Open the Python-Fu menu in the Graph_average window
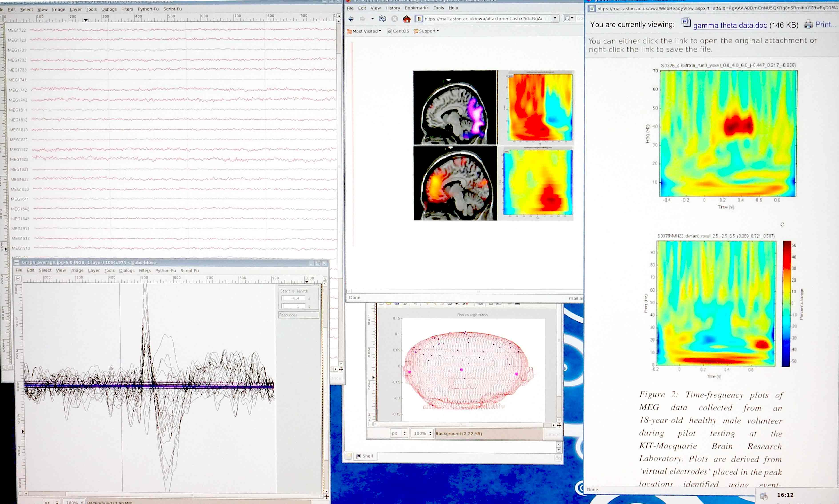Viewport: 839px width, 504px height. tap(165, 271)
